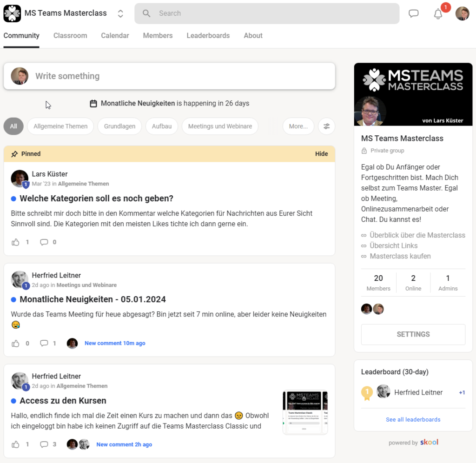Screen dimensions: 476x463
Task: Select the All category filter
Action: pyautogui.click(x=13, y=126)
